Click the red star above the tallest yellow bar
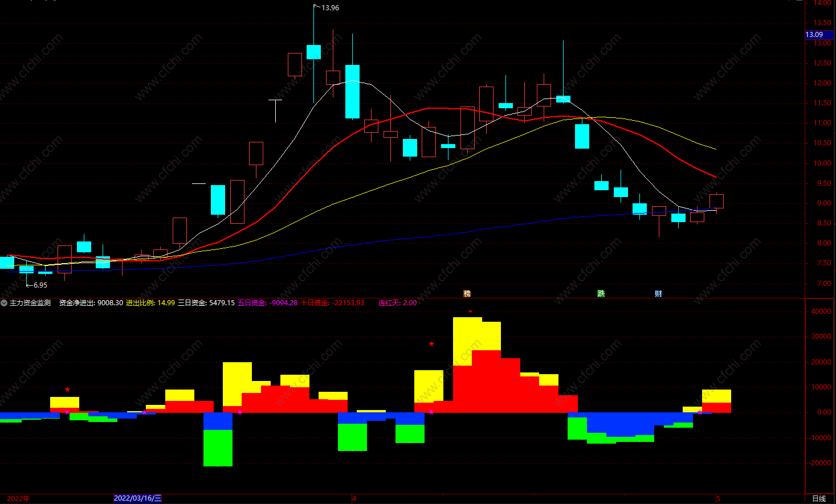Image resolution: width=836 pixels, height=504 pixels. [x=431, y=344]
